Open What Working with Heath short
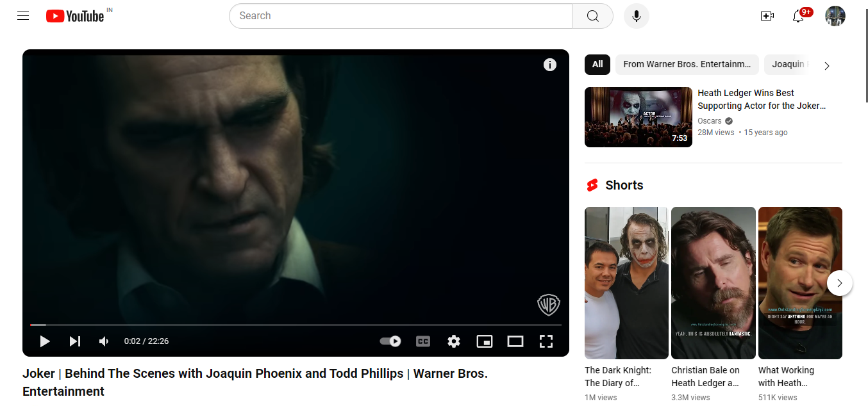Viewport: 868px width, 406px height. click(x=800, y=283)
